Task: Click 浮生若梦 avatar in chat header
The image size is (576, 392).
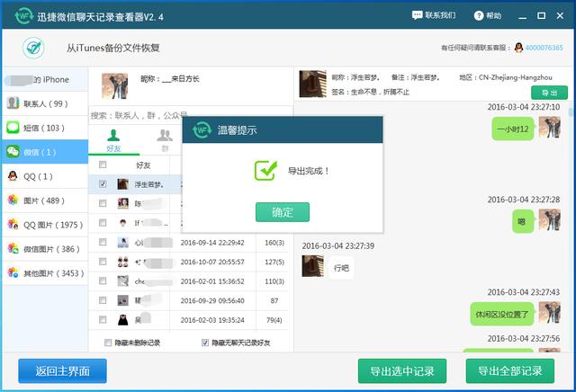Action: 312,84
